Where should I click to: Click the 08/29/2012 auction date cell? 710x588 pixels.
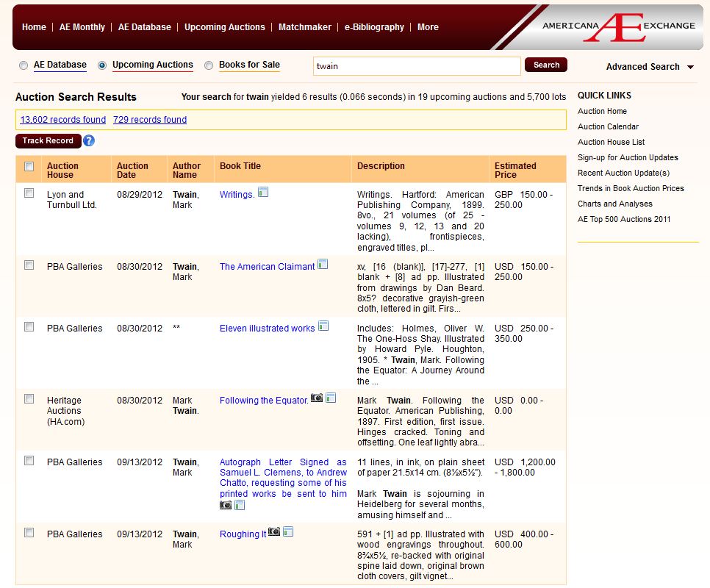[x=140, y=195]
